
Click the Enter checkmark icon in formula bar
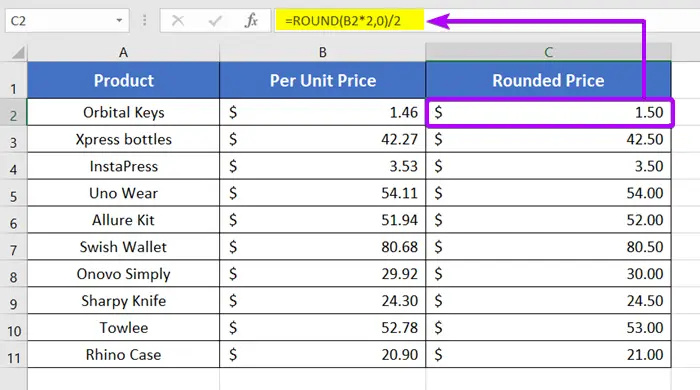click(x=215, y=21)
